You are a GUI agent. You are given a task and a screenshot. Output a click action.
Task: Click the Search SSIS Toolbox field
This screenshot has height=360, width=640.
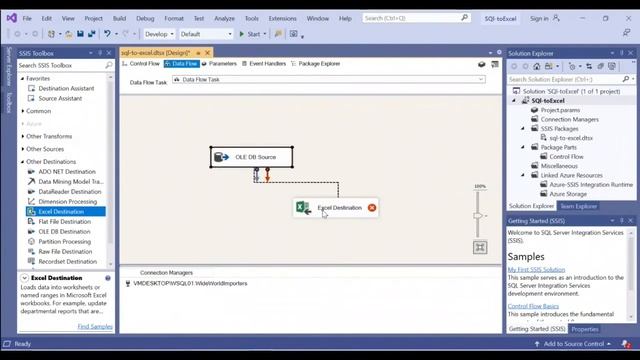(x=65, y=65)
